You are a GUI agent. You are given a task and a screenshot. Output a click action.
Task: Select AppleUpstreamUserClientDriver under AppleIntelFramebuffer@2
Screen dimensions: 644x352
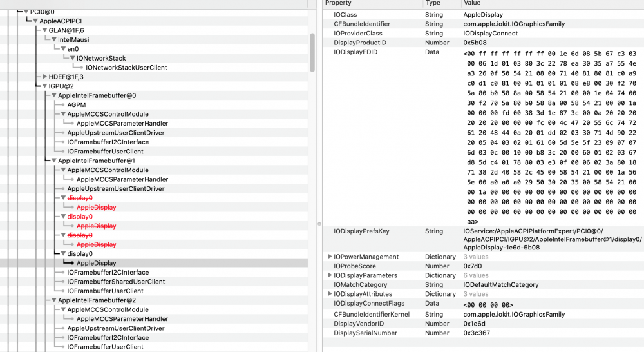click(116, 328)
